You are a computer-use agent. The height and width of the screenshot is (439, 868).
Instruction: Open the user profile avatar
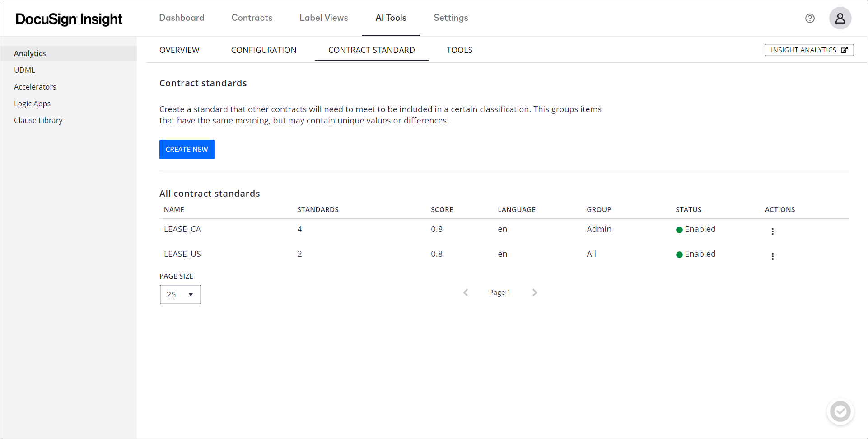[x=840, y=18]
